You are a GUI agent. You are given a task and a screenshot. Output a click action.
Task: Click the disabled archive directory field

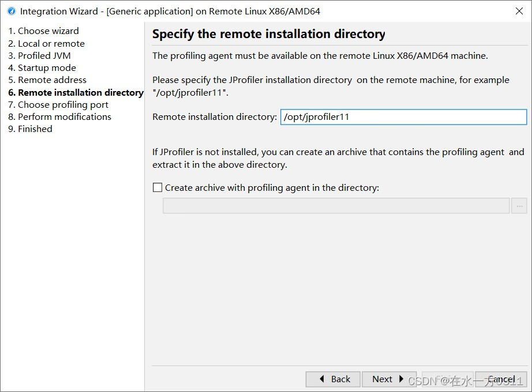point(336,206)
